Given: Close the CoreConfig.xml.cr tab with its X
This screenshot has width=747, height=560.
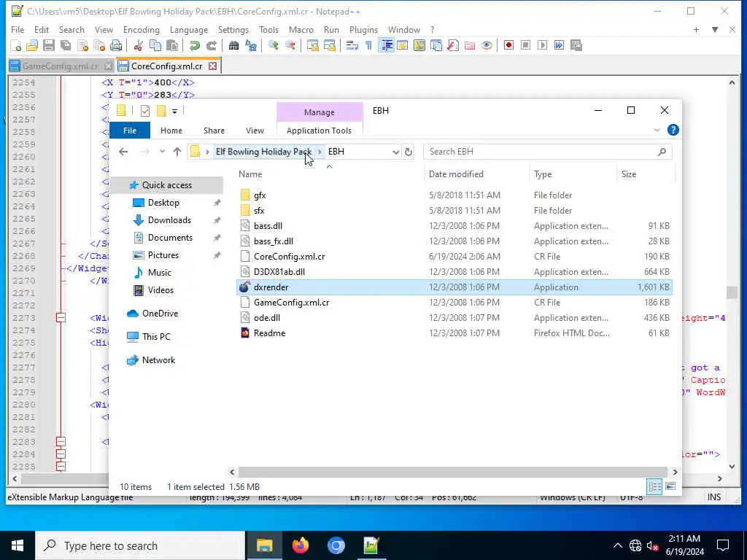Looking at the screenshot, I should tap(213, 66).
